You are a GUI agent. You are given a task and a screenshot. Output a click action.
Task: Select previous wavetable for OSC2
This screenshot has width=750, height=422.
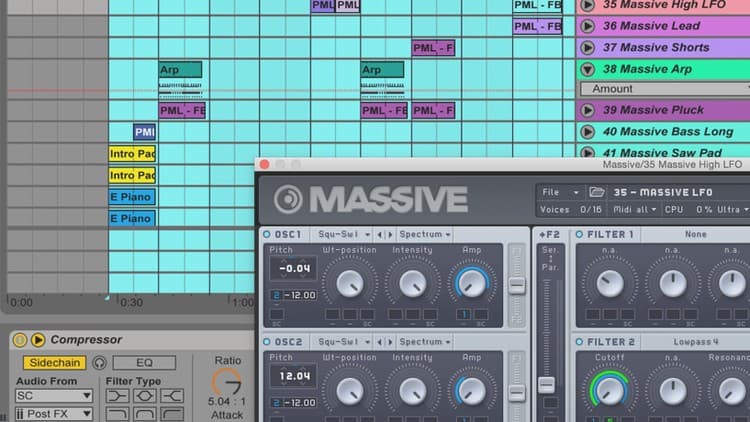coord(380,342)
